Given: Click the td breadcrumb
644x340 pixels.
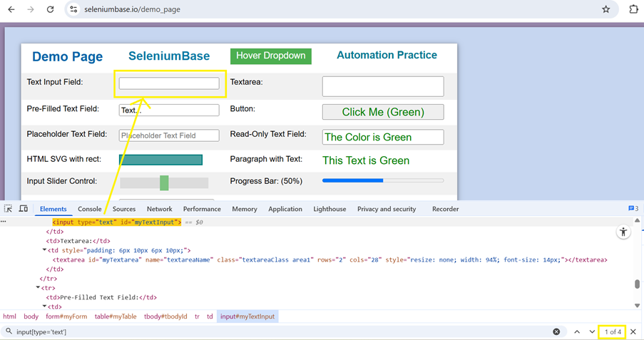Looking at the screenshot, I should point(210,316).
